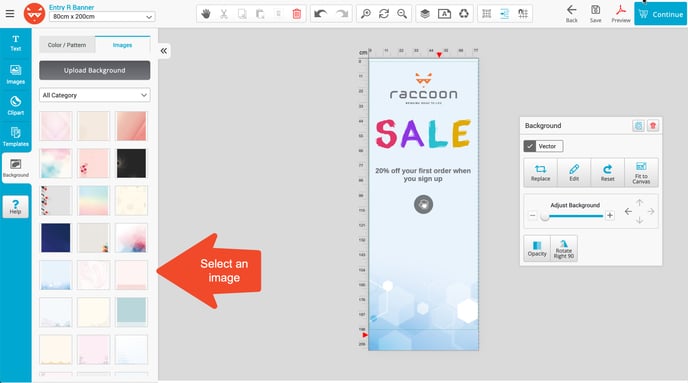688x383 pixels.
Task: Click the paste icon in toolbar
Action: [x=260, y=14]
